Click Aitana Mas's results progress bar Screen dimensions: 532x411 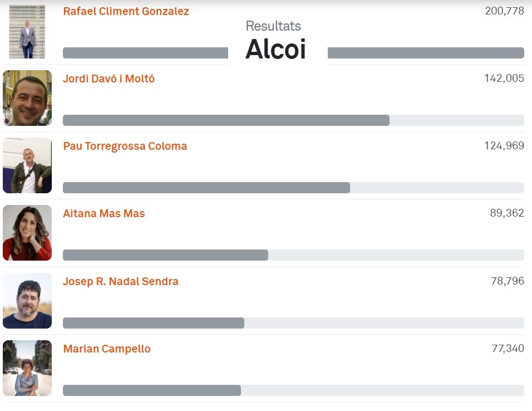click(293, 255)
